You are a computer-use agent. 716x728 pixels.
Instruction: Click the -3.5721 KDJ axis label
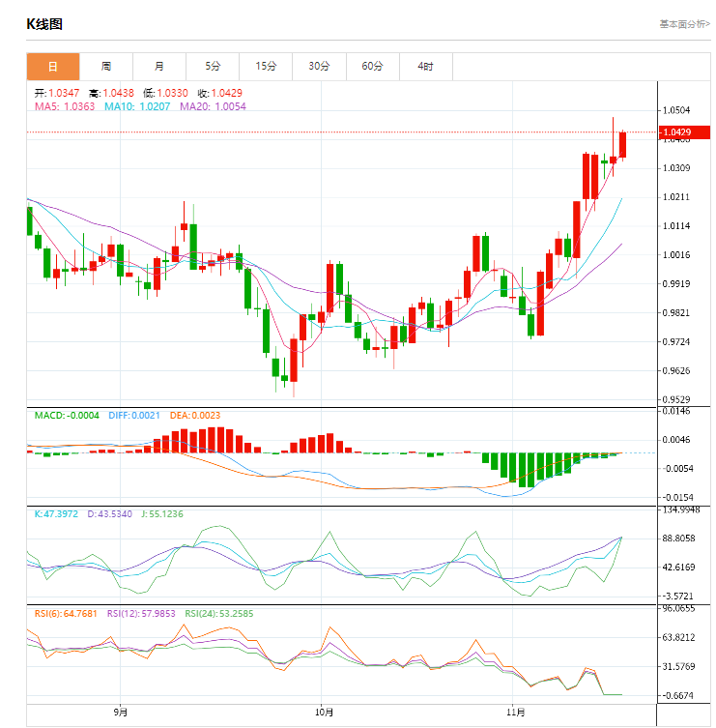click(x=677, y=597)
